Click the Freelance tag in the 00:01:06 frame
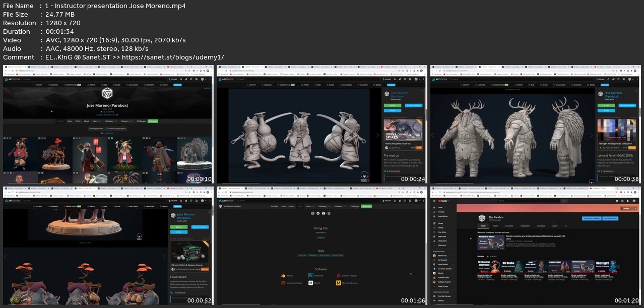Image resolution: width=644 pixels, height=308 pixels. [321, 237]
